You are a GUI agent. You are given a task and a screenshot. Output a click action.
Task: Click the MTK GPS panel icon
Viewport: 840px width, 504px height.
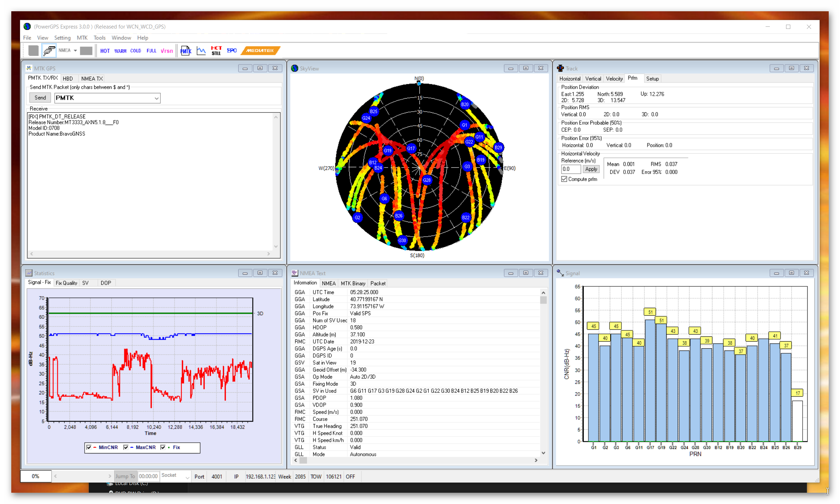(x=29, y=68)
